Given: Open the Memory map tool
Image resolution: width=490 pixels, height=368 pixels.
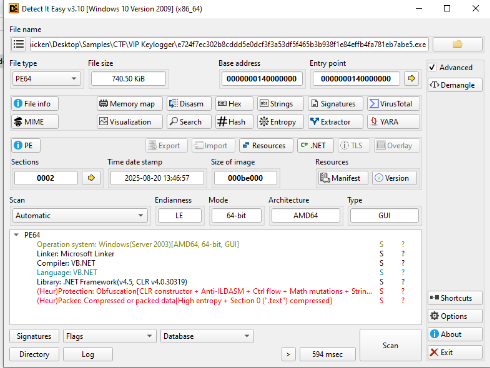Looking at the screenshot, I should tap(130, 104).
